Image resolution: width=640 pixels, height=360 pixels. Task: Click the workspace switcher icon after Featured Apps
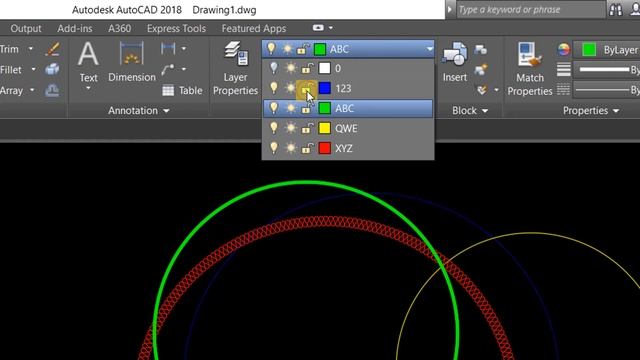click(318, 28)
